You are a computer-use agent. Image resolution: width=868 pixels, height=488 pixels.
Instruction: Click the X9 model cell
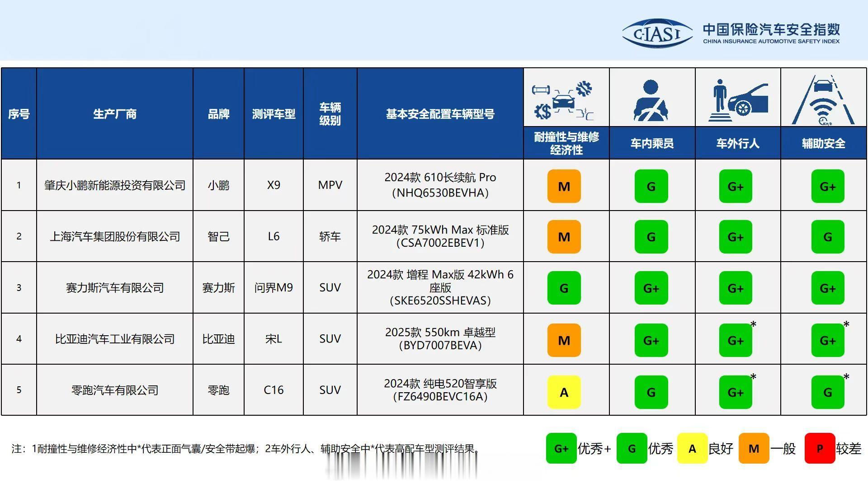274,185
